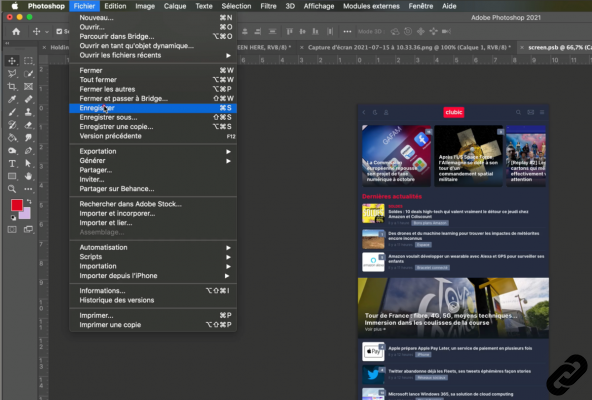592x400 pixels.
Task: Select Historique des versions entry
Action: tap(153, 300)
